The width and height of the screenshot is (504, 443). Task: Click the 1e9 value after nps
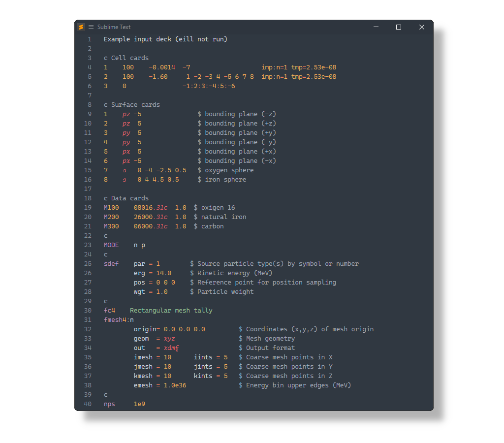point(139,404)
